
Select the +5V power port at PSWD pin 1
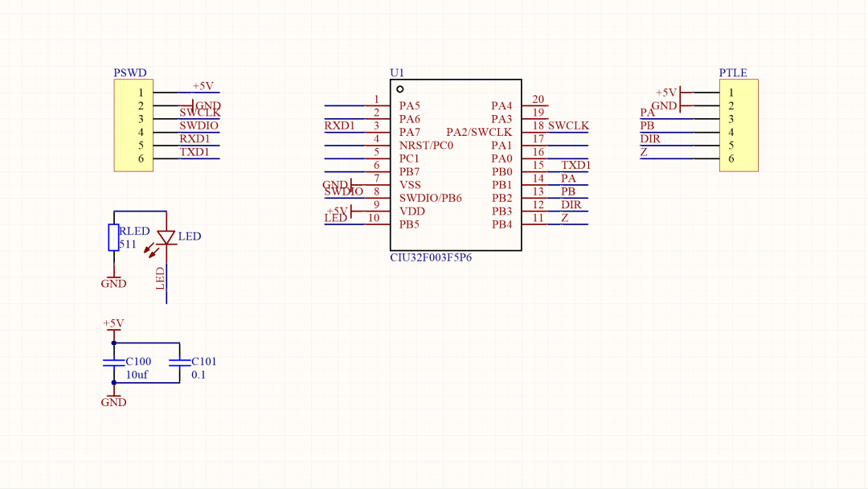203,86
